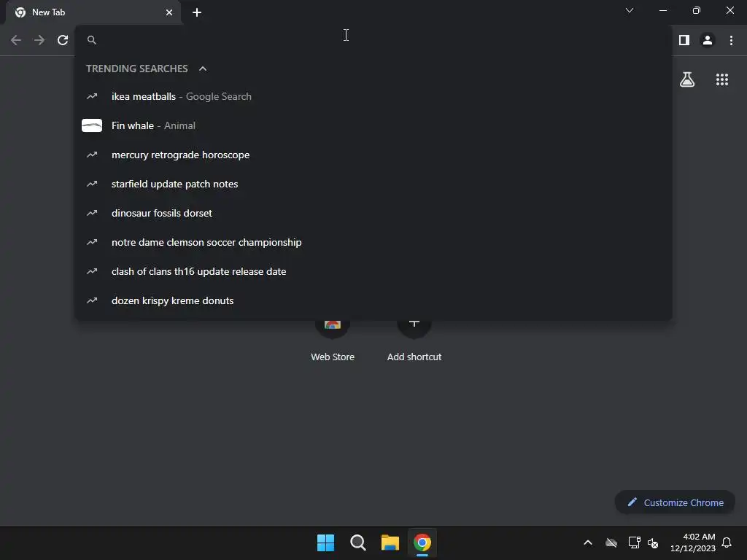
Task: Click the Add shortcut button
Action: coord(414,341)
